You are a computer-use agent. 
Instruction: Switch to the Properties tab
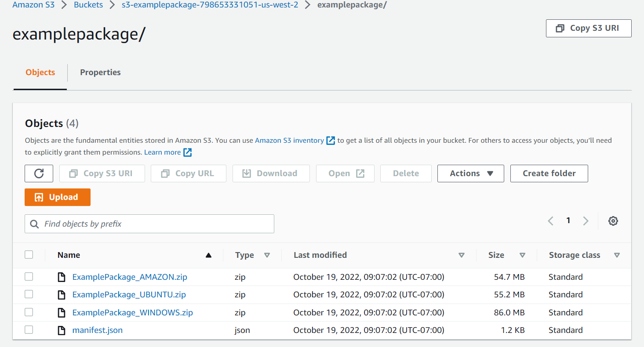[100, 72]
